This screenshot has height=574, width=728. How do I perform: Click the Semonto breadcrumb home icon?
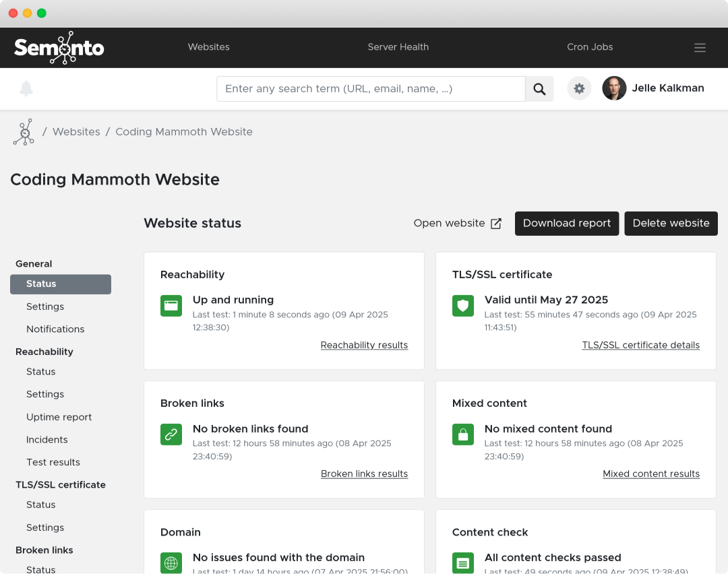click(24, 132)
